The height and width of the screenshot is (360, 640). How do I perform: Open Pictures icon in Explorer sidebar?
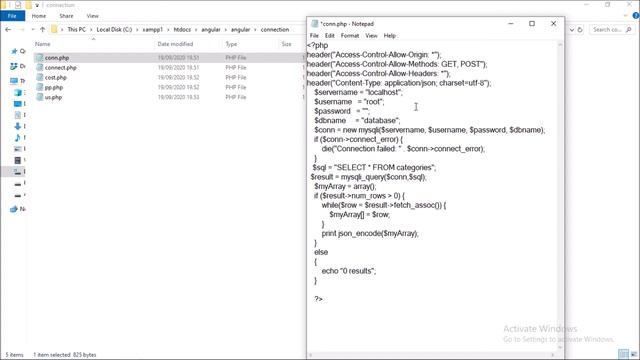[x=18, y=149]
